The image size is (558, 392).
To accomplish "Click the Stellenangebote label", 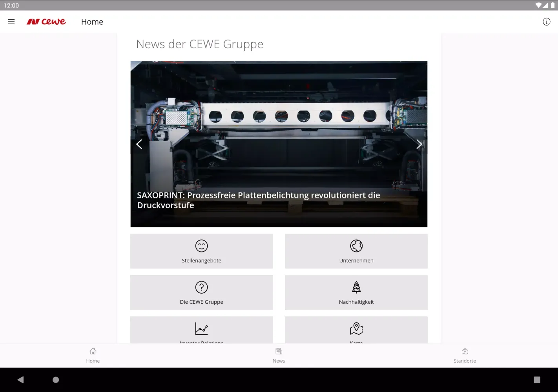I will tap(201, 261).
